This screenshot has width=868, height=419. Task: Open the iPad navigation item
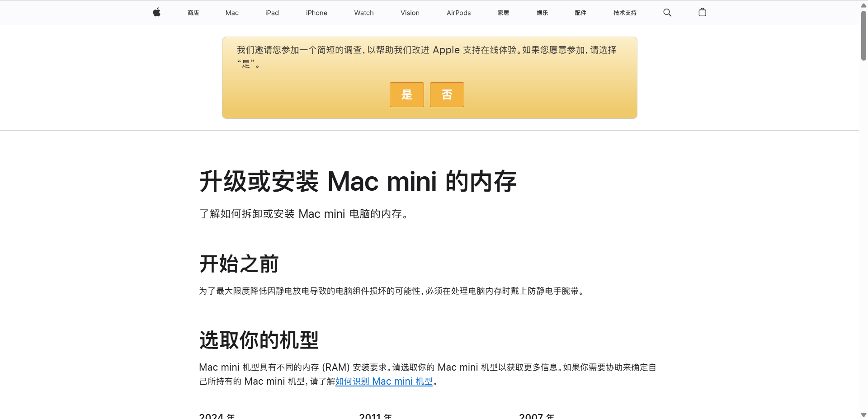[x=272, y=13]
